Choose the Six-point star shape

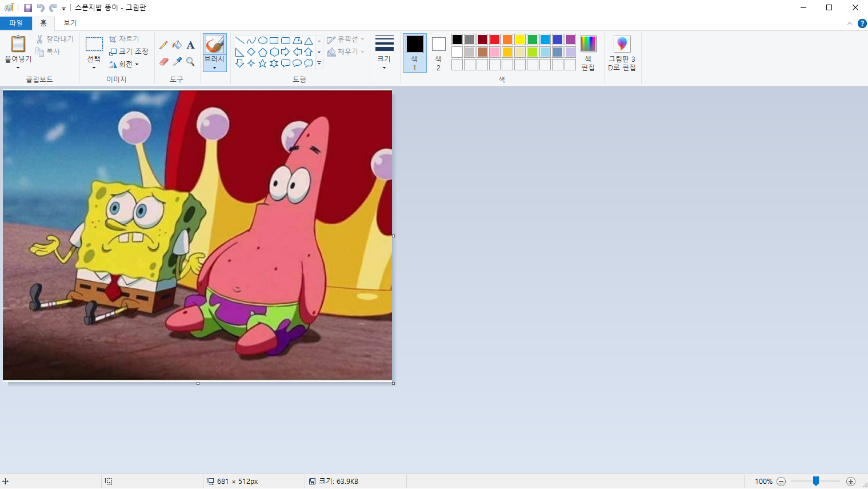pos(274,63)
